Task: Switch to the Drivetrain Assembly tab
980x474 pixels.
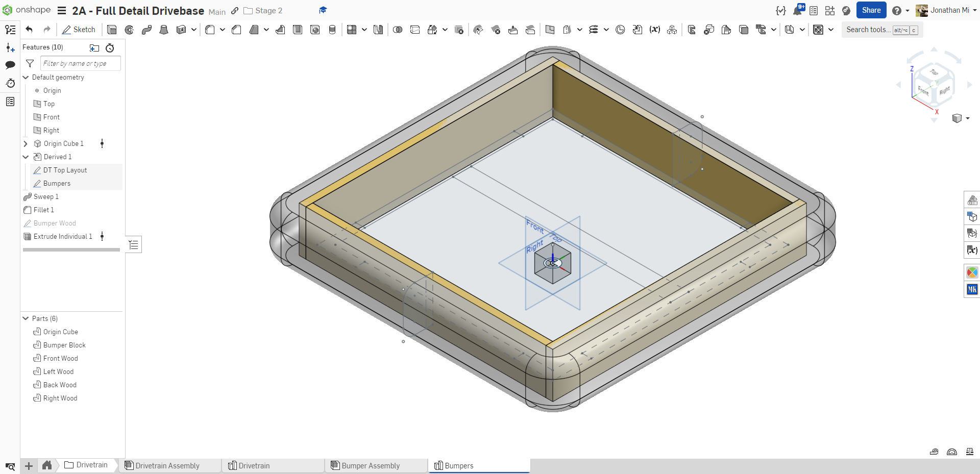Action: 167,465
